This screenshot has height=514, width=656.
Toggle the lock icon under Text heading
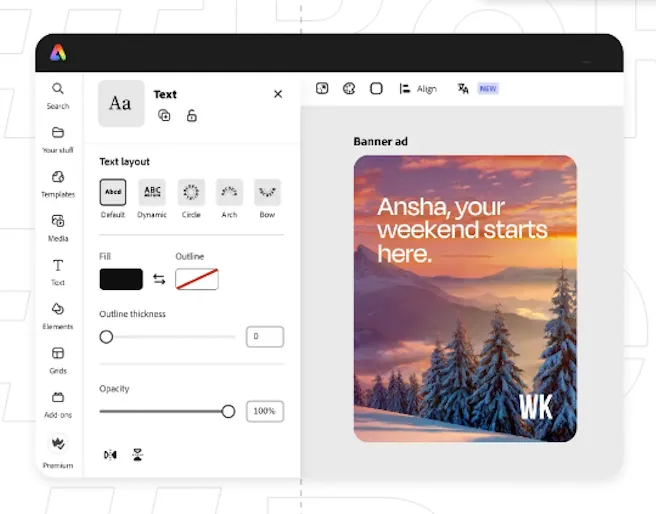[x=191, y=116]
